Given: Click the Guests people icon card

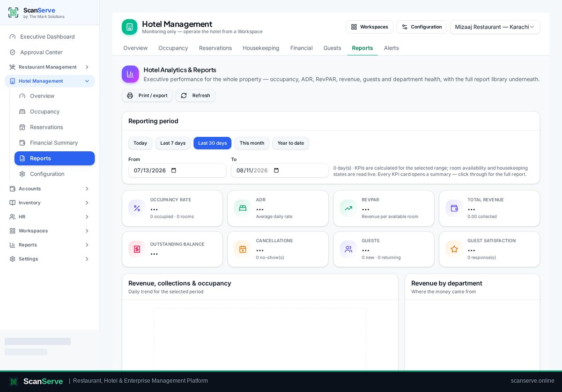Looking at the screenshot, I should point(348,249).
